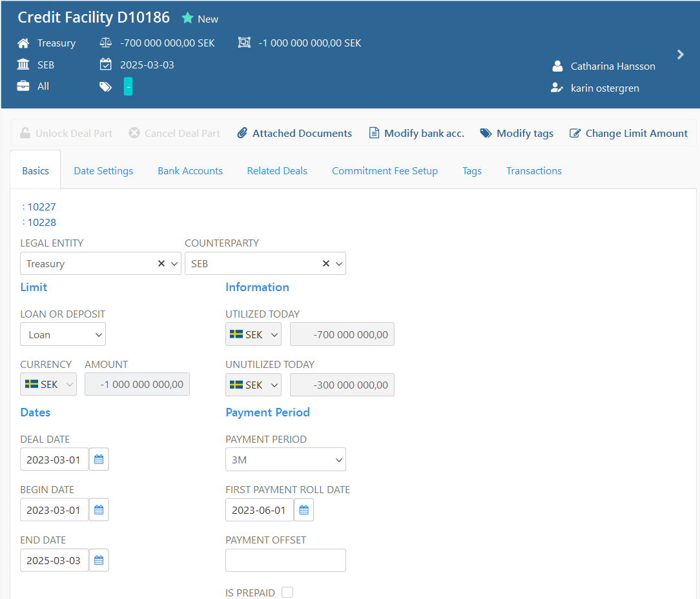The image size is (700, 599).
Task: Open the Tags tab
Action: 472,170
